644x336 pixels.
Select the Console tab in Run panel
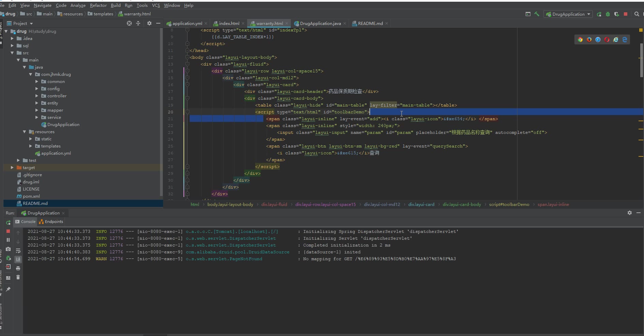[x=25, y=222]
